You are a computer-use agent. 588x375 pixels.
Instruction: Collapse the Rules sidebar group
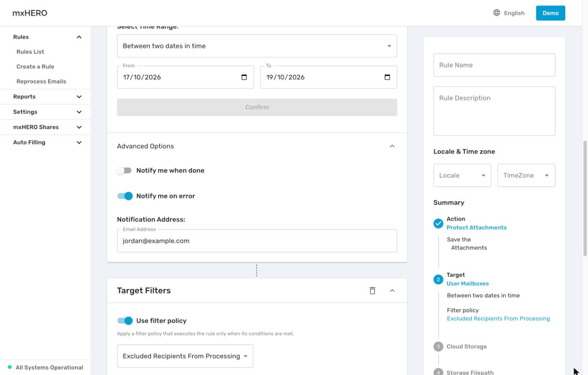[x=79, y=37]
